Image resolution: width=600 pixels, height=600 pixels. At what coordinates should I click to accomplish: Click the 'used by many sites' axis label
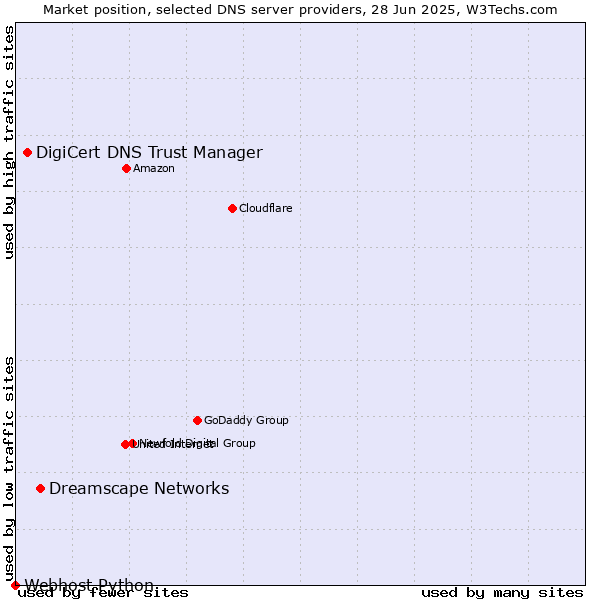point(502,593)
